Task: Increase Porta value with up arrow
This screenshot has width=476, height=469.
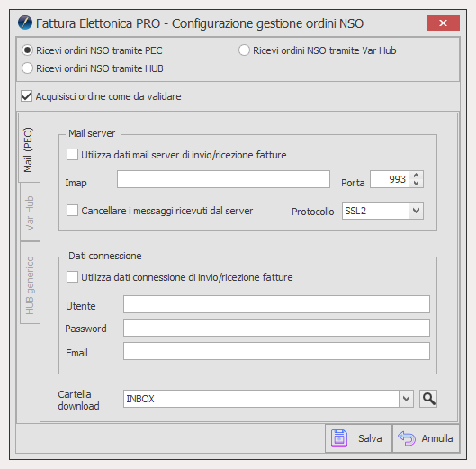Action: point(417,176)
